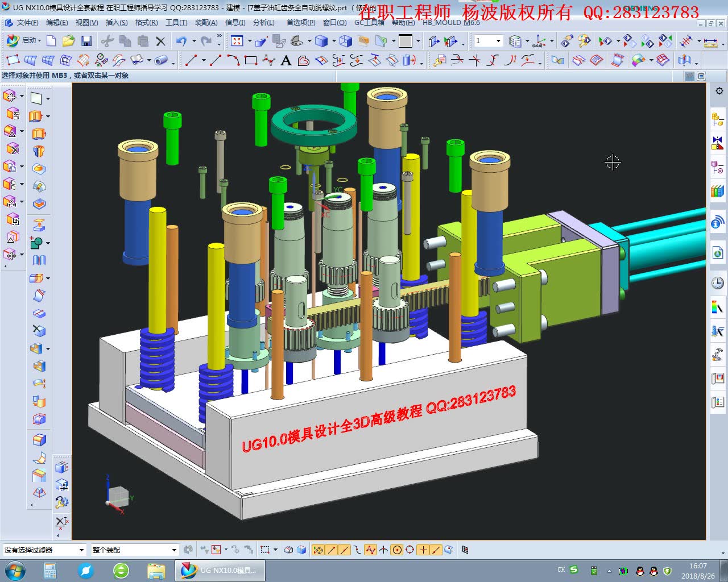Toggle Snap to Intersection

point(384,550)
